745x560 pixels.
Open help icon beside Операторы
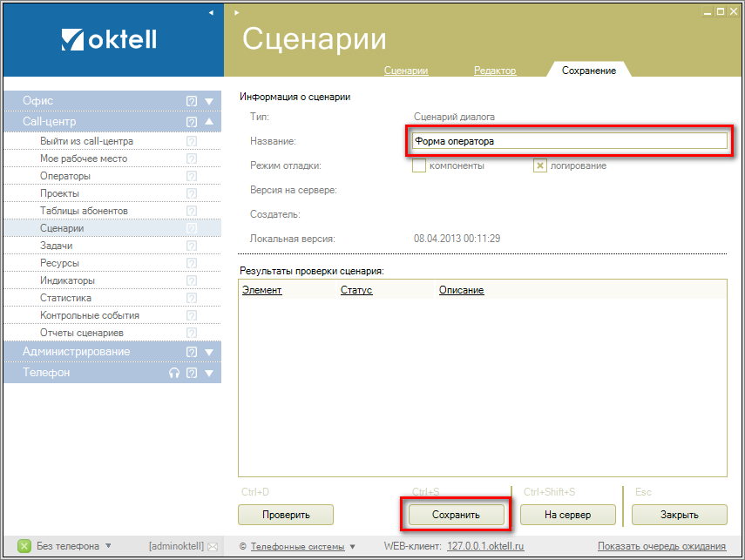(192, 176)
